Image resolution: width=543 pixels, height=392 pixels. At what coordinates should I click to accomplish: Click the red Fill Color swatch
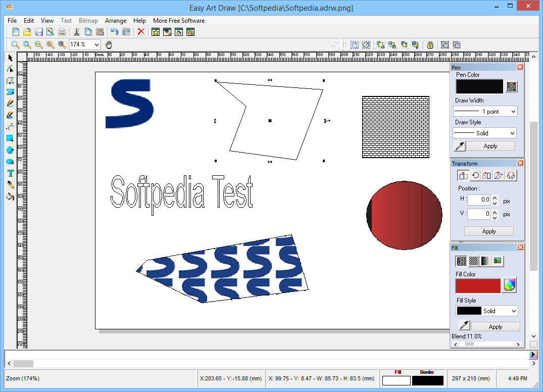pyautogui.click(x=478, y=286)
